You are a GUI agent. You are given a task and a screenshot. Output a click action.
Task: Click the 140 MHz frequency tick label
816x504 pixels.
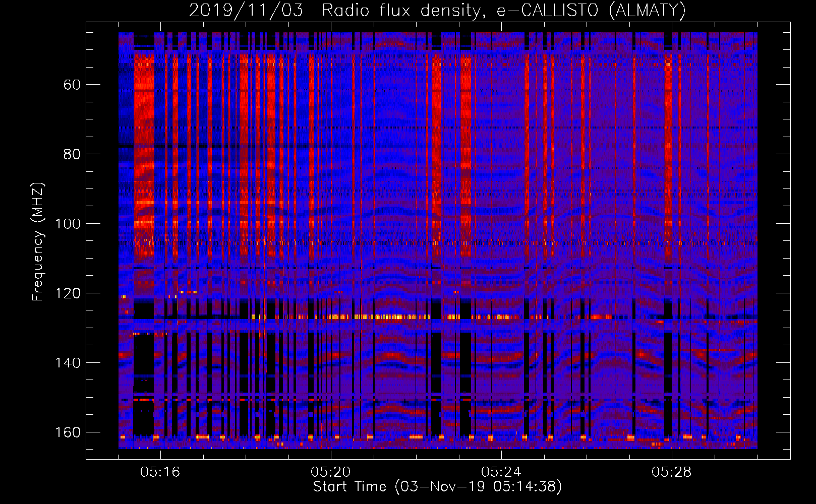pos(68,363)
